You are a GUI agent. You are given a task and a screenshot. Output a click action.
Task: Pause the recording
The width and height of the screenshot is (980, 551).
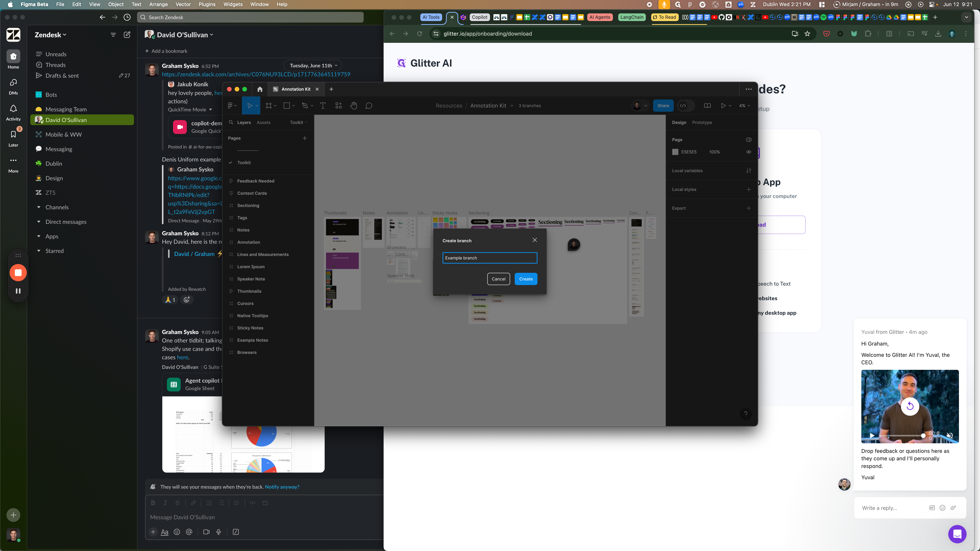click(18, 291)
